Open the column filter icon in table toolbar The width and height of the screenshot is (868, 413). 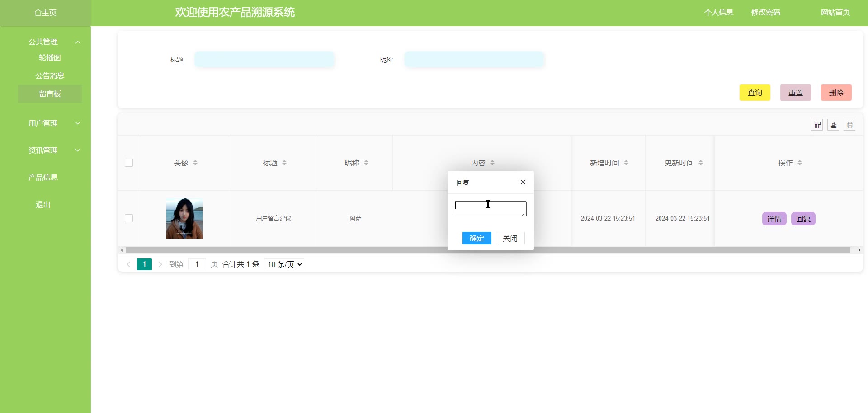[x=817, y=125]
